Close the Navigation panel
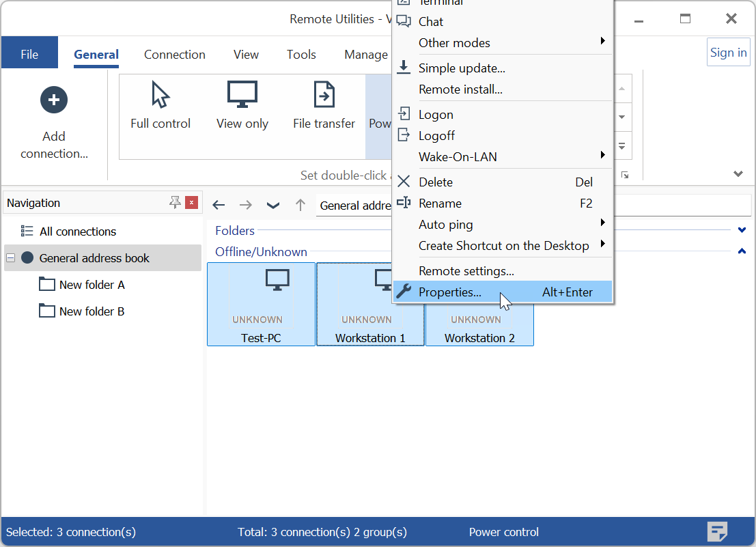The image size is (756, 547). (x=192, y=202)
